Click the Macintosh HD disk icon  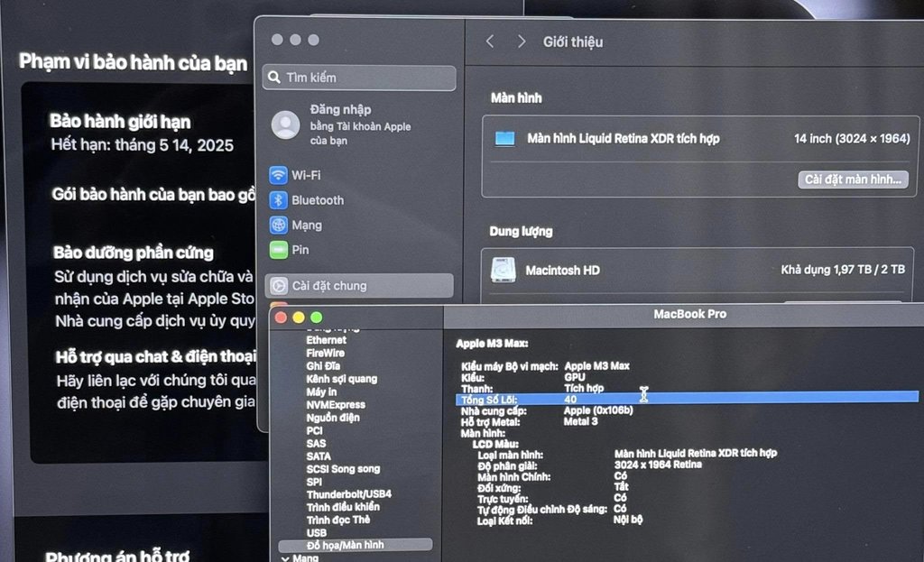[504, 270]
